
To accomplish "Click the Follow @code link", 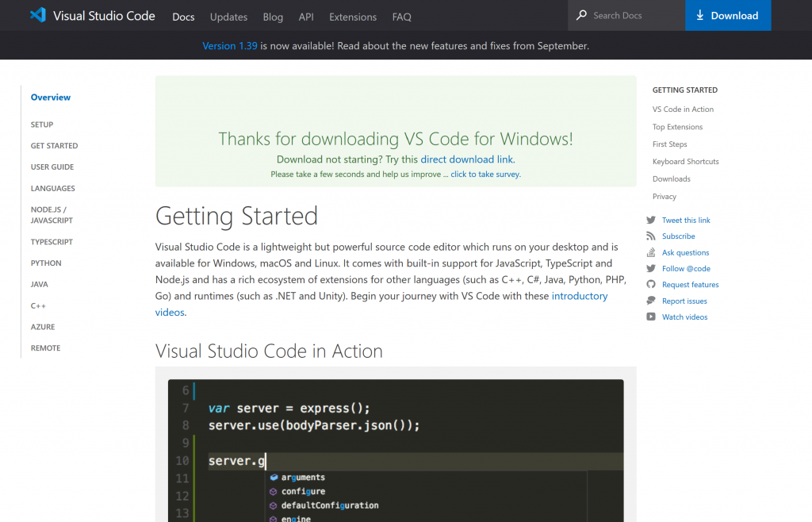I will (x=686, y=269).
